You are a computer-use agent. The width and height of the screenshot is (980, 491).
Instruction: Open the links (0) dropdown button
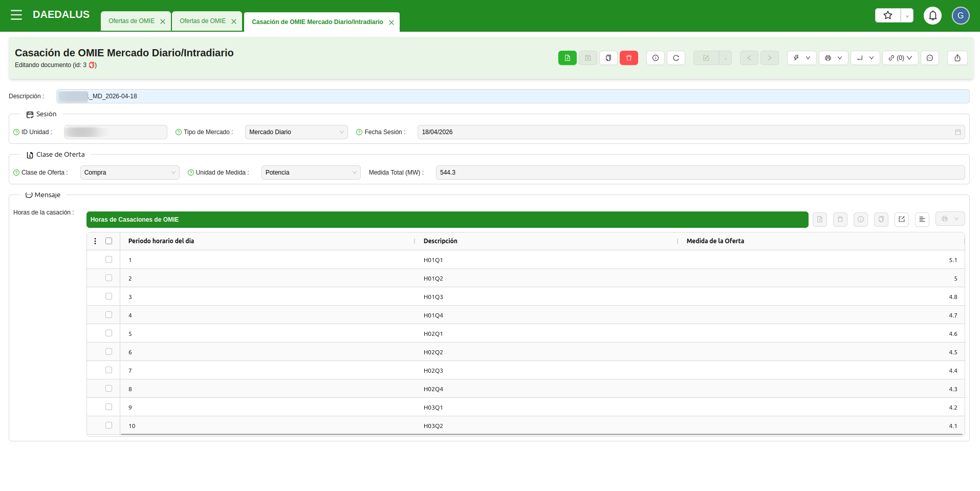click(x=900, y=58)
